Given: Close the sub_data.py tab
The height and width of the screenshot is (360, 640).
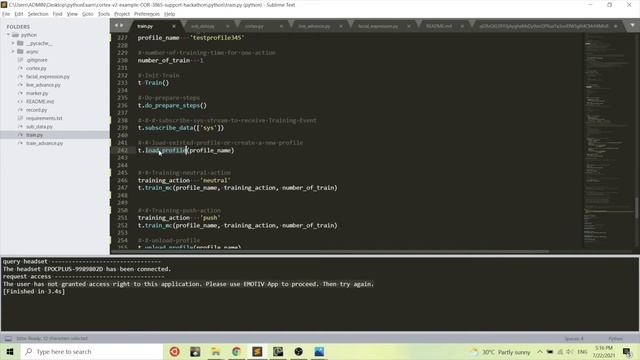Looking at the screenshot, I should click(x=227, y=26).
